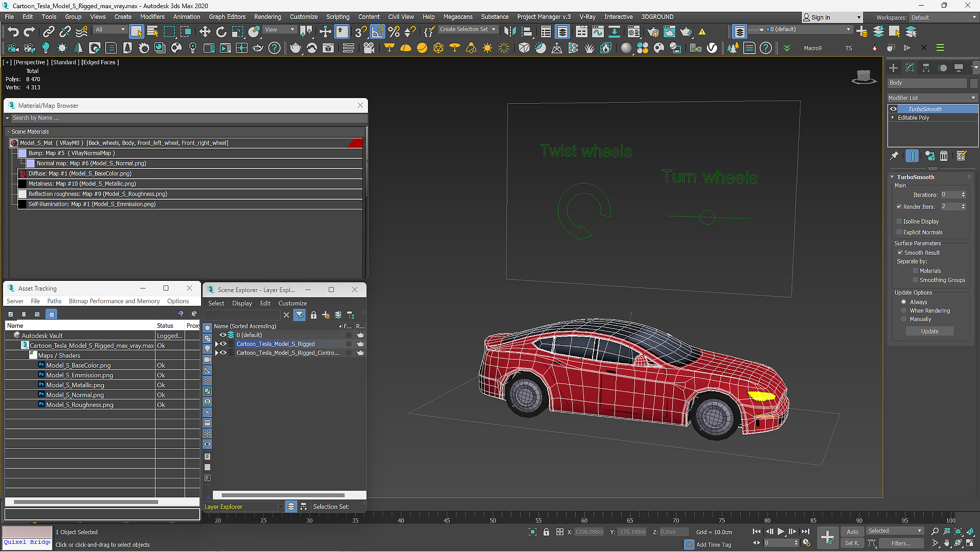Toggle Smooth Result checkbox
Viewport: 980px width, 552px height.
pos(900,253)
